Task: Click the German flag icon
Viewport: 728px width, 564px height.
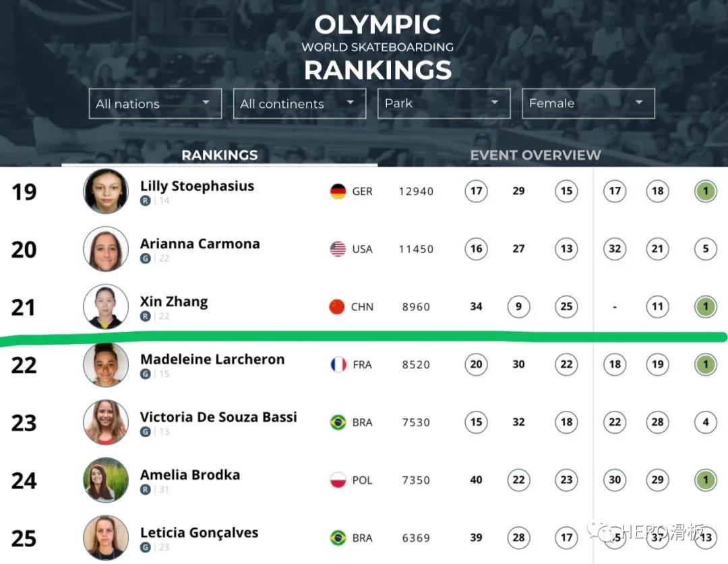Action: click(338, 191)
